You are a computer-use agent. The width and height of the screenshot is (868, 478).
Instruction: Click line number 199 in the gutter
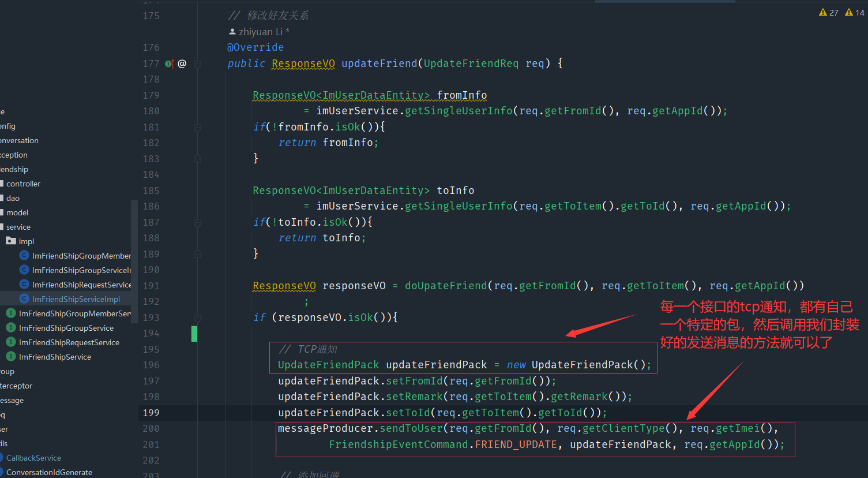tap(151, 413)
